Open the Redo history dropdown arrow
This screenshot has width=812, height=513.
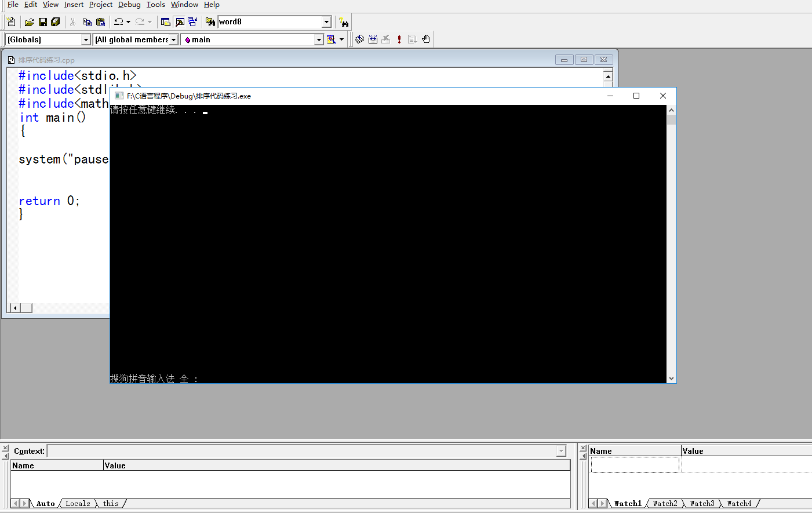coord(150,22)
